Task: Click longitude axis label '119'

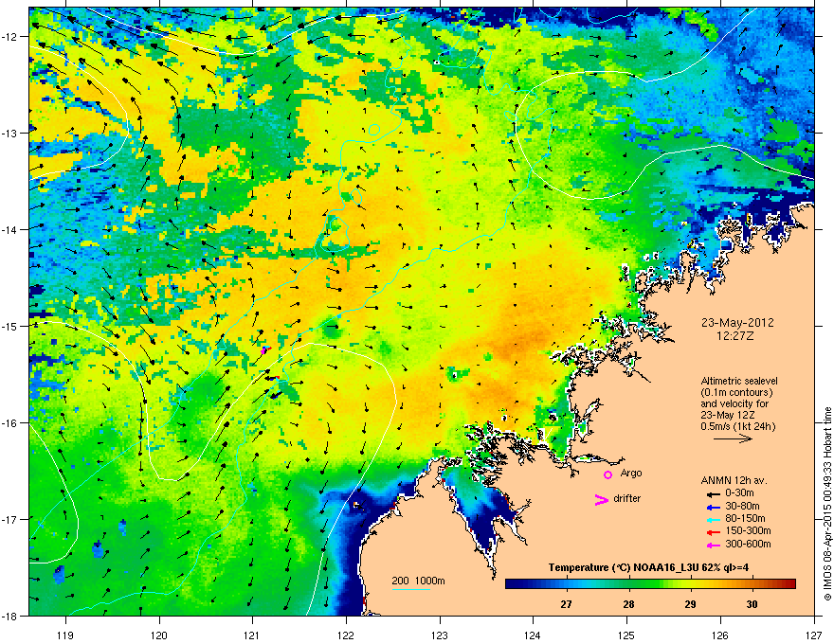Action: pos(65,635)
